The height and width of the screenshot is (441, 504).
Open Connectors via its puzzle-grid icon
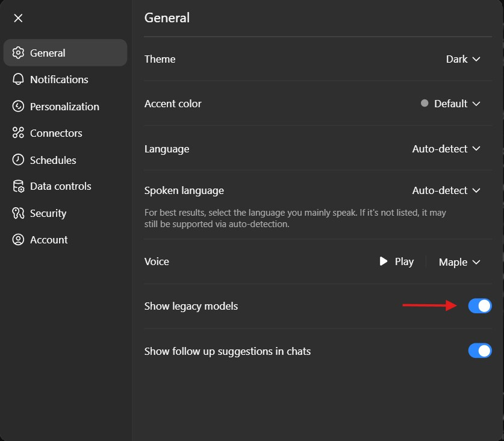point(17,133)
